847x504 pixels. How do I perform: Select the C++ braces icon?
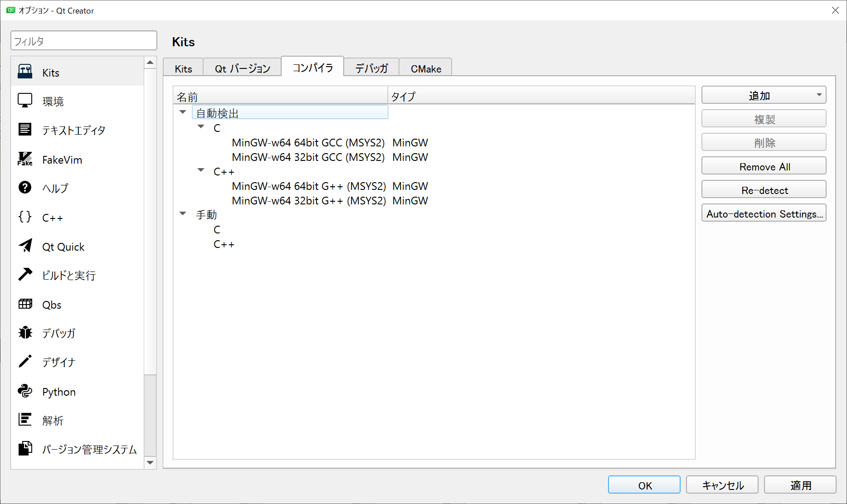coord(25,217)
